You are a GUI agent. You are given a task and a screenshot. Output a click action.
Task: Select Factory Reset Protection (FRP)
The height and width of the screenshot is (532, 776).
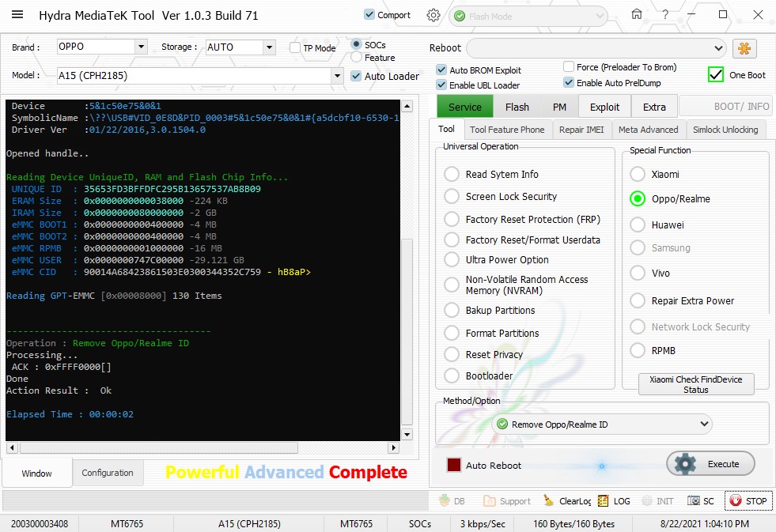(452, 219)
